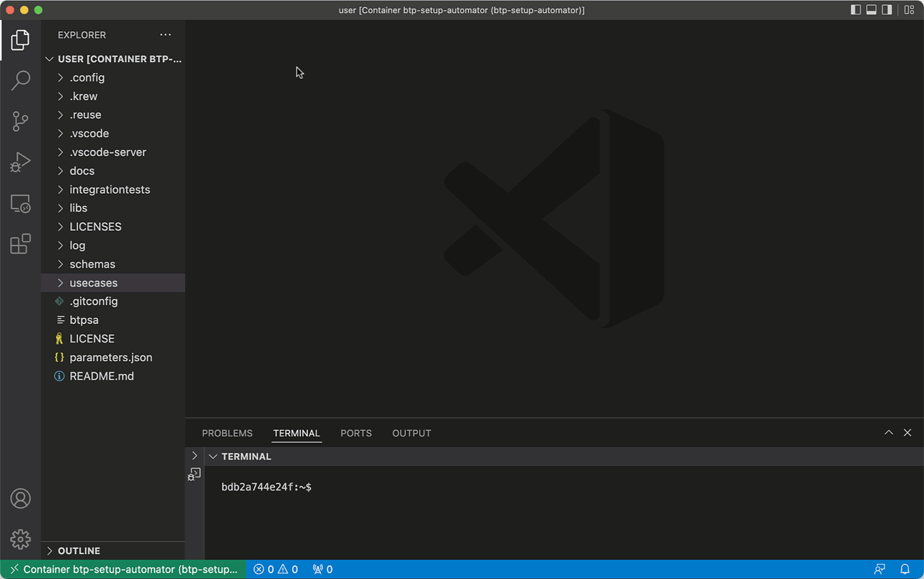Open the Manage settings gear

tap(20, 539)
